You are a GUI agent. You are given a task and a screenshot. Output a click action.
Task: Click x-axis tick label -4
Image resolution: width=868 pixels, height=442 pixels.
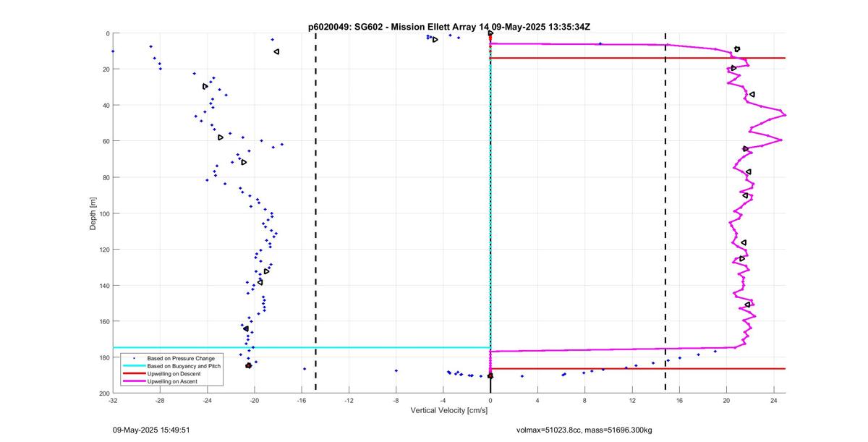pos(443,401)
